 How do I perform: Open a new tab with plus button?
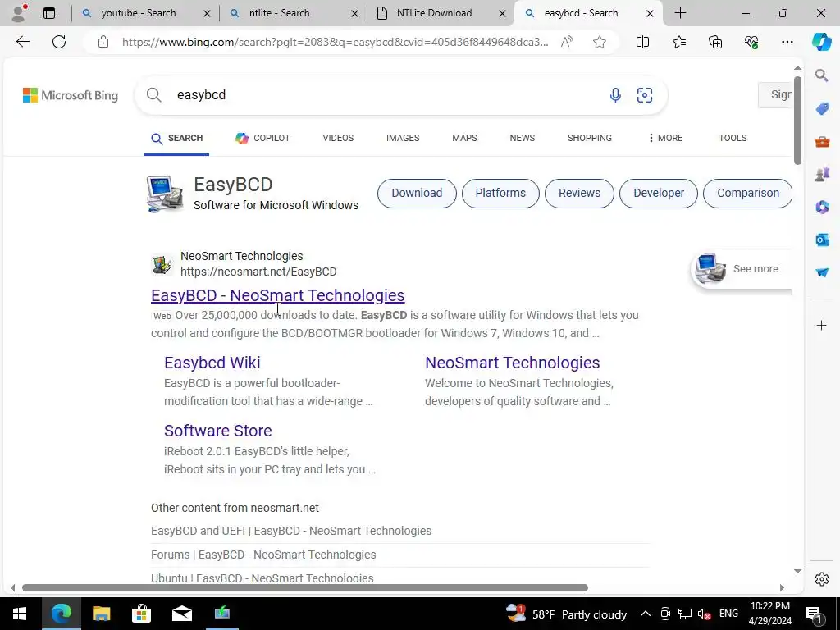pos(680,13)
